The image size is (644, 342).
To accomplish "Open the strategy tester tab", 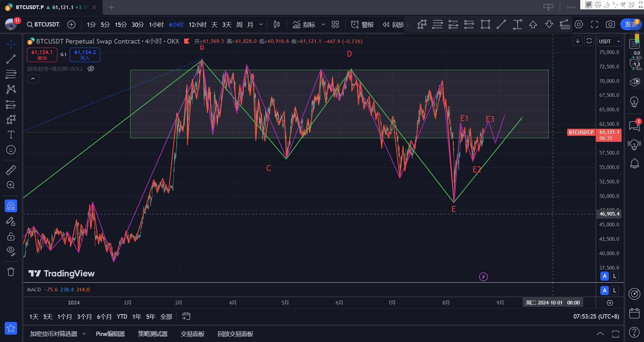I will (x=153, y=334).
